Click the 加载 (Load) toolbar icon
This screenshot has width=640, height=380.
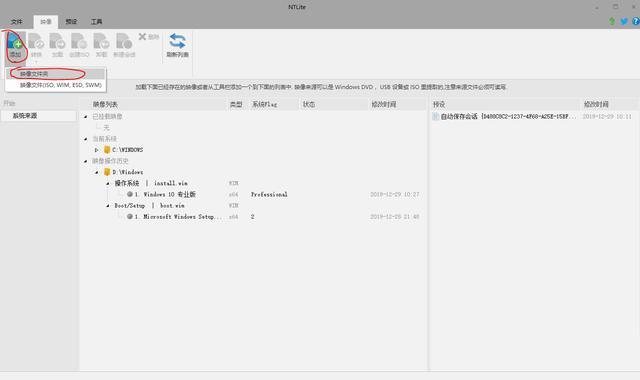click(58, 41)
